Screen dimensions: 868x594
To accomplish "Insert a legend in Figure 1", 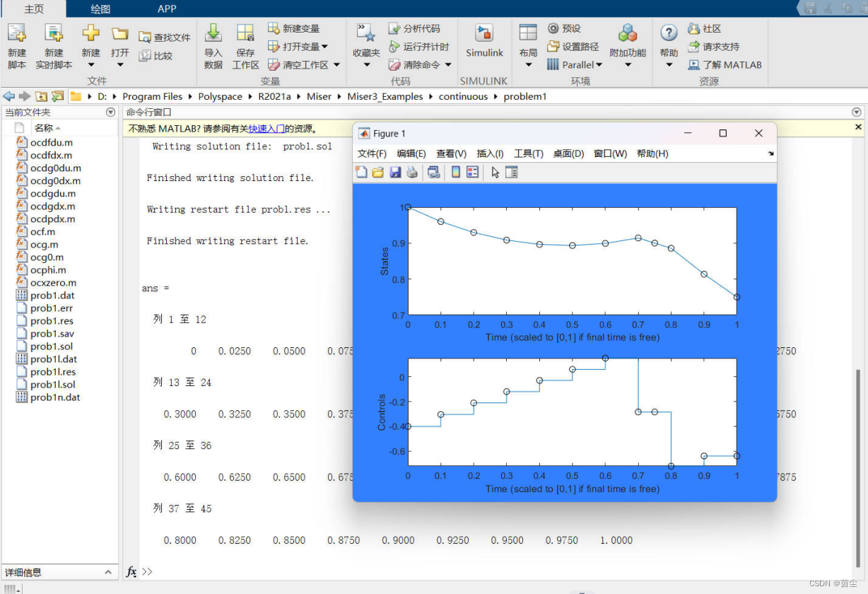I will tap(472, 172).
